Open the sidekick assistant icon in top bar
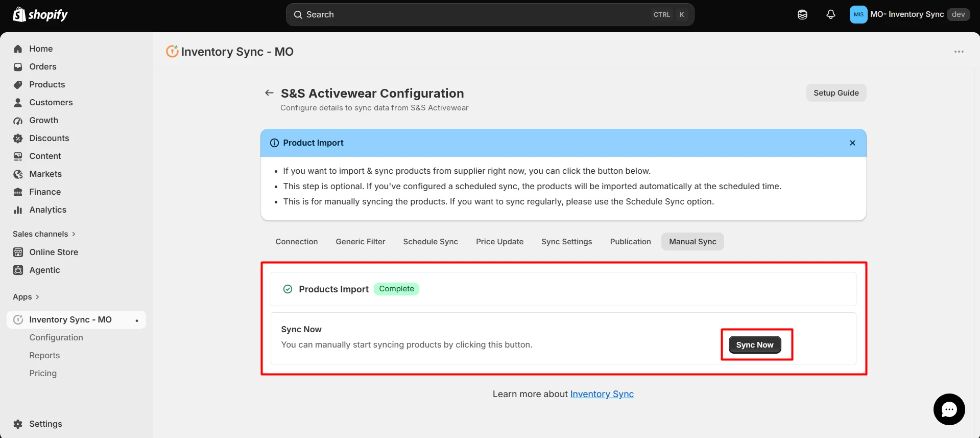Image resolution: width=980 pixels, height=438 pixels. (802, 14)
